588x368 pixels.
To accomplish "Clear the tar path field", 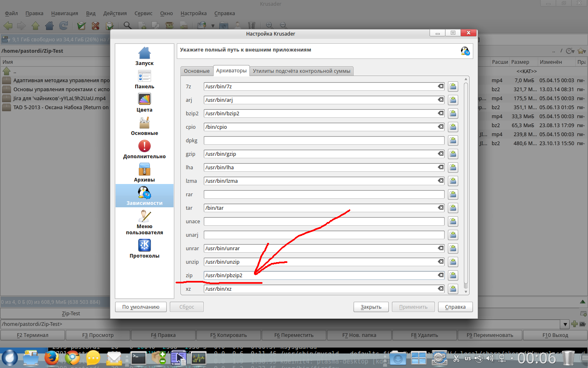I will point(441,208).
